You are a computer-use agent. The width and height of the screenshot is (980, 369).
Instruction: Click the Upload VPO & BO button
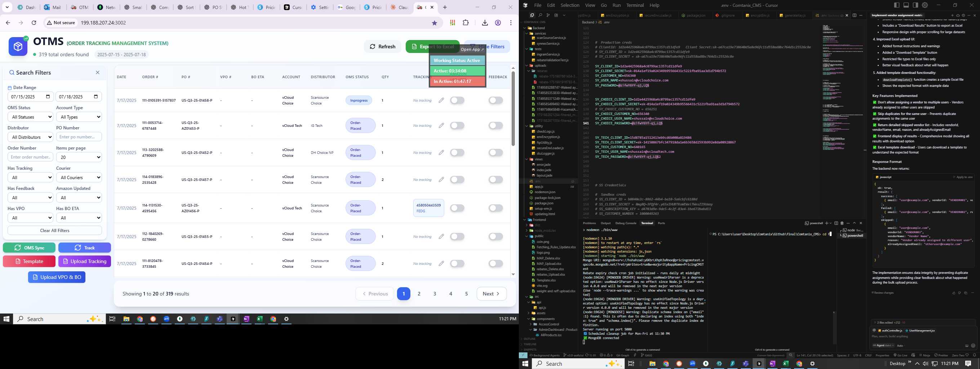57,277
